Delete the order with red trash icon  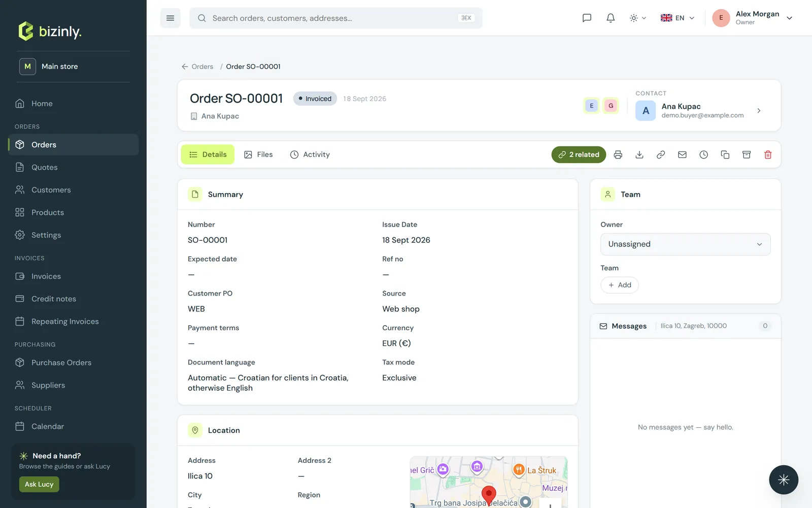[x=768, y=154]
